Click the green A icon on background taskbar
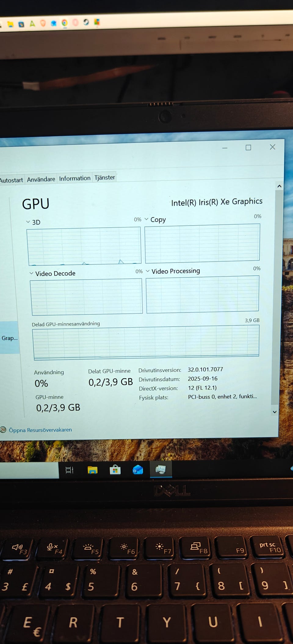Image resolution: width=293 pixels, height=644 pixels. [x=32, y=24]
